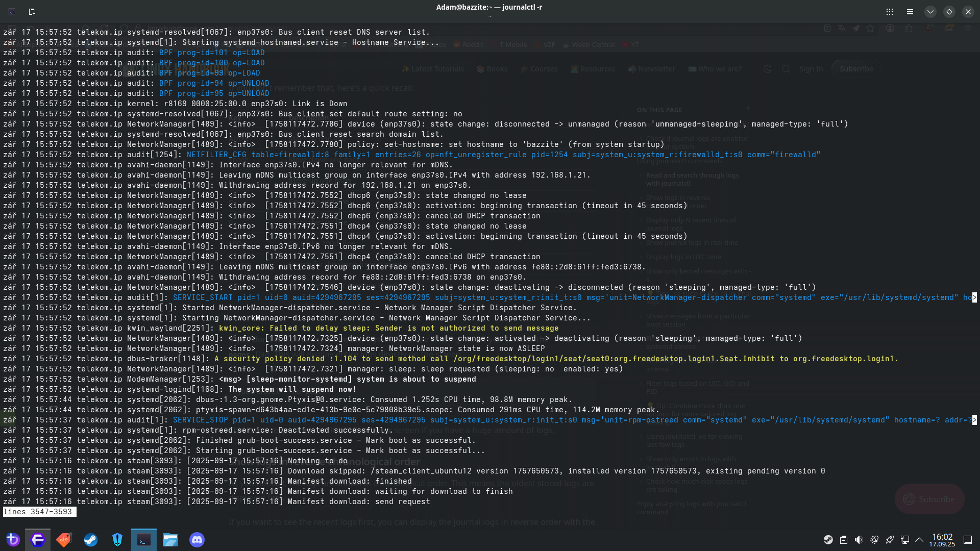This screenshot has width=980, height=551.
Task: Open the clock and date calendar
Action: (x=942, y=540)
